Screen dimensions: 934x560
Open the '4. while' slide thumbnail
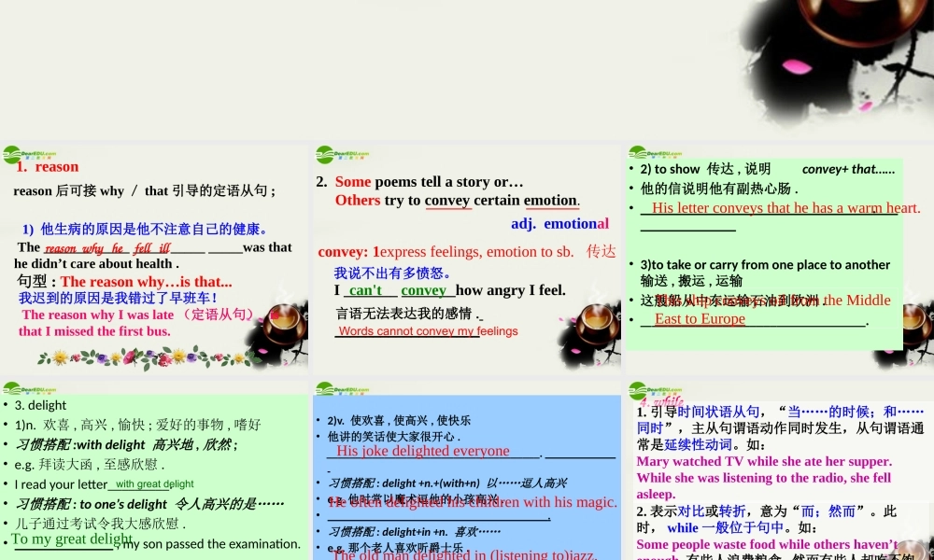coord(779,470)
